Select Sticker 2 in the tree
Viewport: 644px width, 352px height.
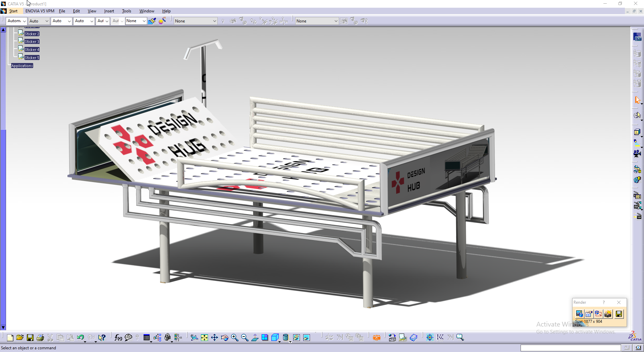point(32,34)
